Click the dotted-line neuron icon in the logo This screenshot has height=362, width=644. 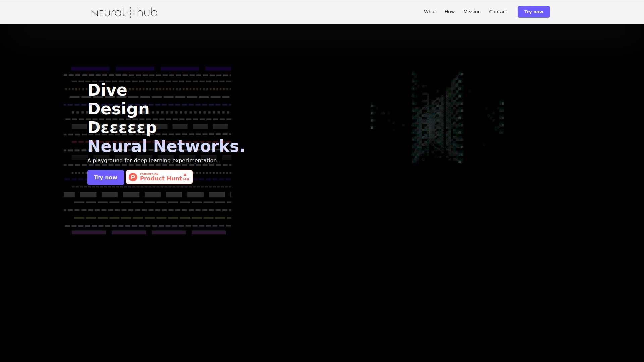pyautogui.click(x=131, y=12)
